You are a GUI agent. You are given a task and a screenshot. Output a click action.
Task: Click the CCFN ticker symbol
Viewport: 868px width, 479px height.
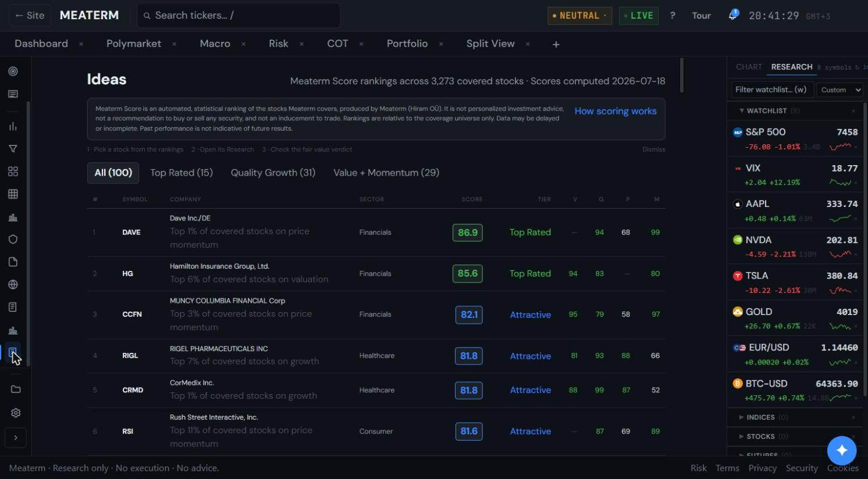tap(132, 314)
